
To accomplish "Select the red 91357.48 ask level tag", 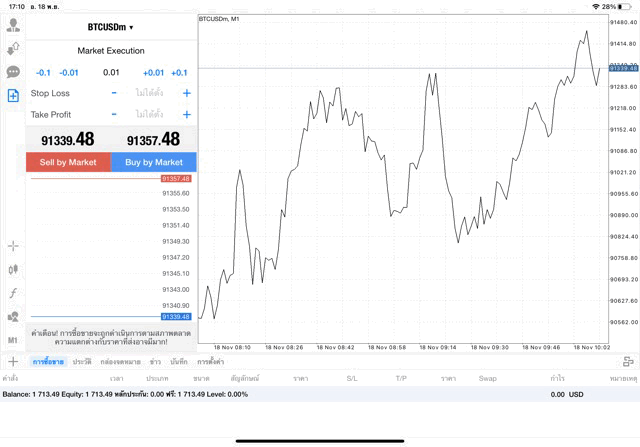I will click(x=176, y=178).
